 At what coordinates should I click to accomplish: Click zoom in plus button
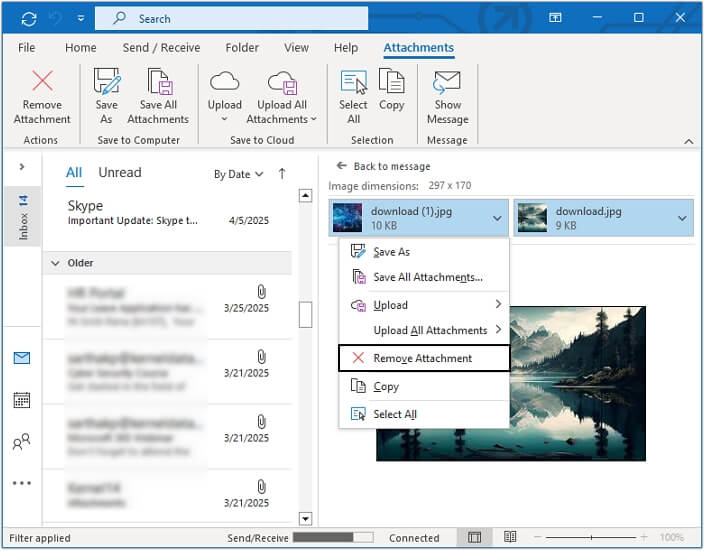tap(644, 537)
